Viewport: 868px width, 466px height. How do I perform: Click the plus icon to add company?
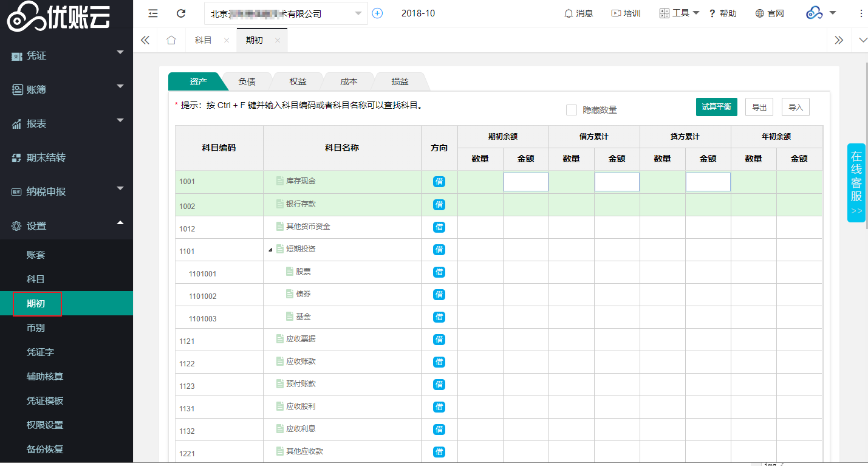pos(377,13)
